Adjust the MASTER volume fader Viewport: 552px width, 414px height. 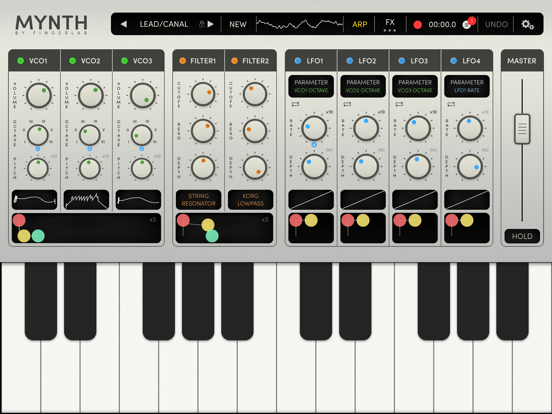522,129
